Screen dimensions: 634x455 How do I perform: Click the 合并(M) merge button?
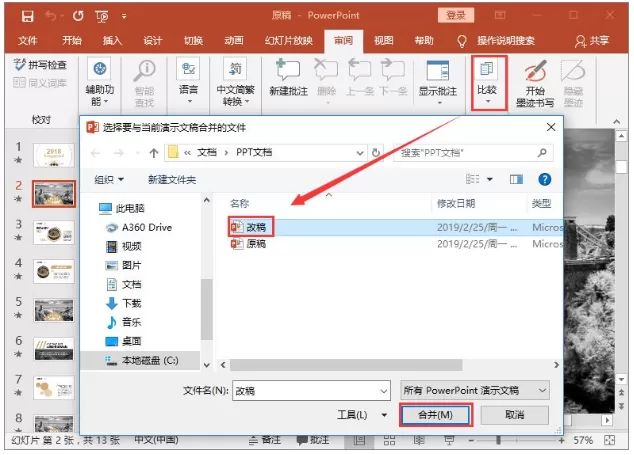[436, 415]
